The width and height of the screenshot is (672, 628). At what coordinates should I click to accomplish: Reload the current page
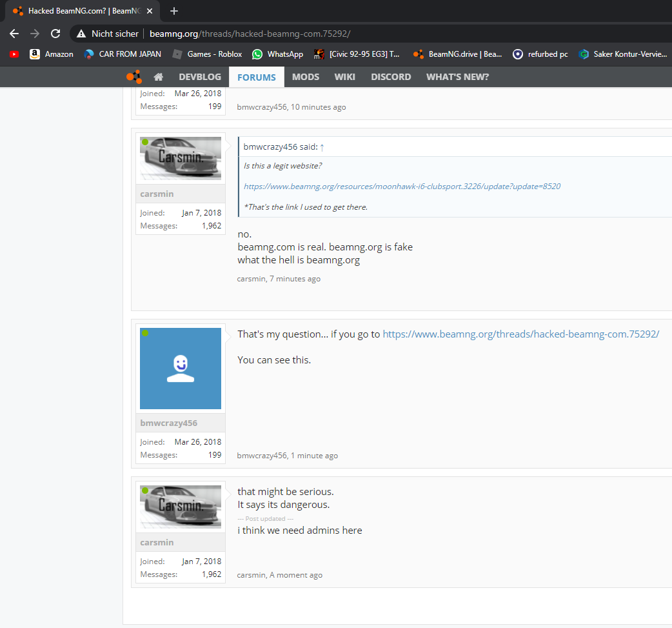55,34
